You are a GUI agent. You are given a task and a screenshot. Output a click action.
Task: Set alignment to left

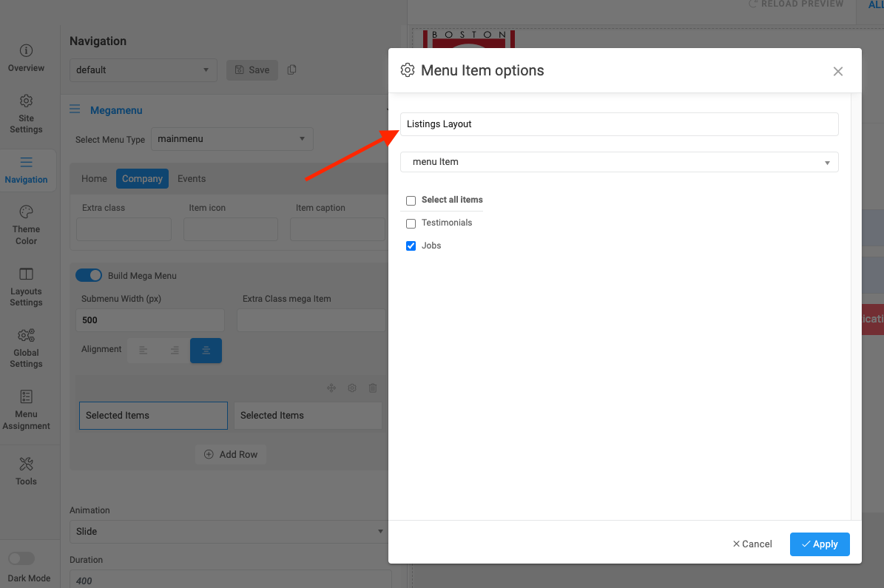pos(144,350)
